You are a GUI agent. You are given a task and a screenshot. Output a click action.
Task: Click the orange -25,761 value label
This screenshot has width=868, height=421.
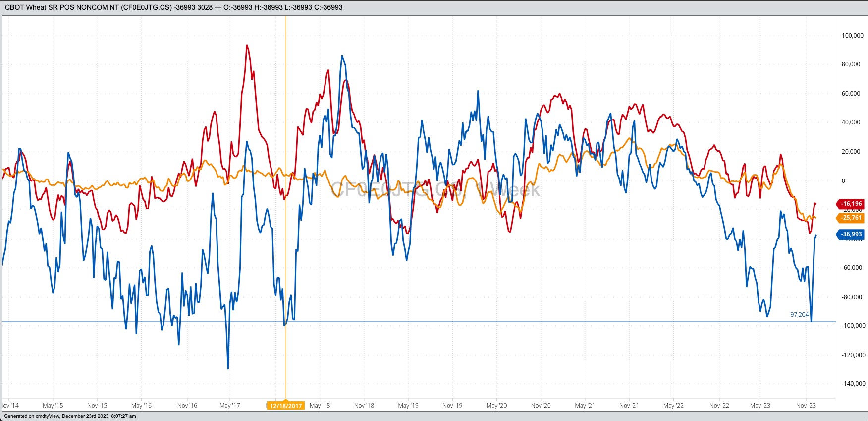(851, 218)
